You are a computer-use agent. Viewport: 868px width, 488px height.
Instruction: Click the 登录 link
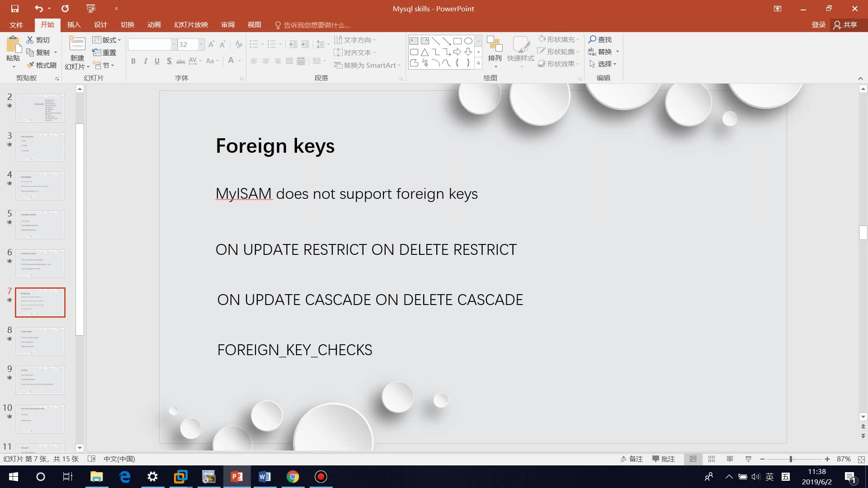pos(818,25)
